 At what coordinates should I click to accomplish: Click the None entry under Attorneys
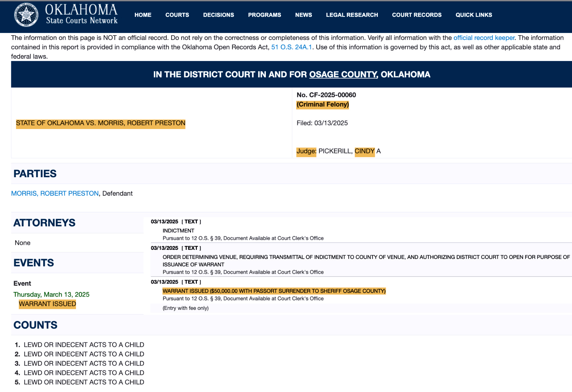coord(22,243)
